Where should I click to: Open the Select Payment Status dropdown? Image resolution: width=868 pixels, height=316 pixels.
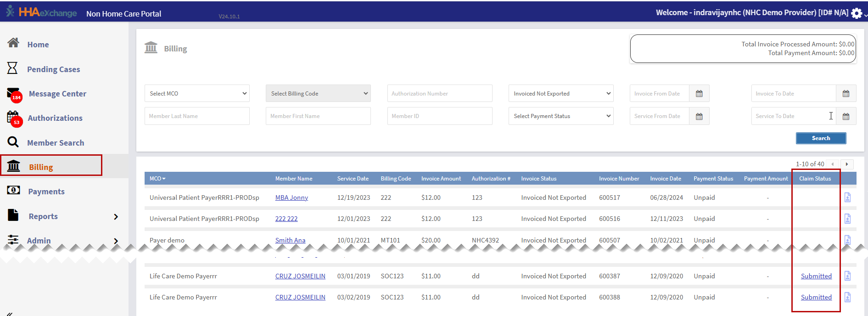click(x=561, y=116)
